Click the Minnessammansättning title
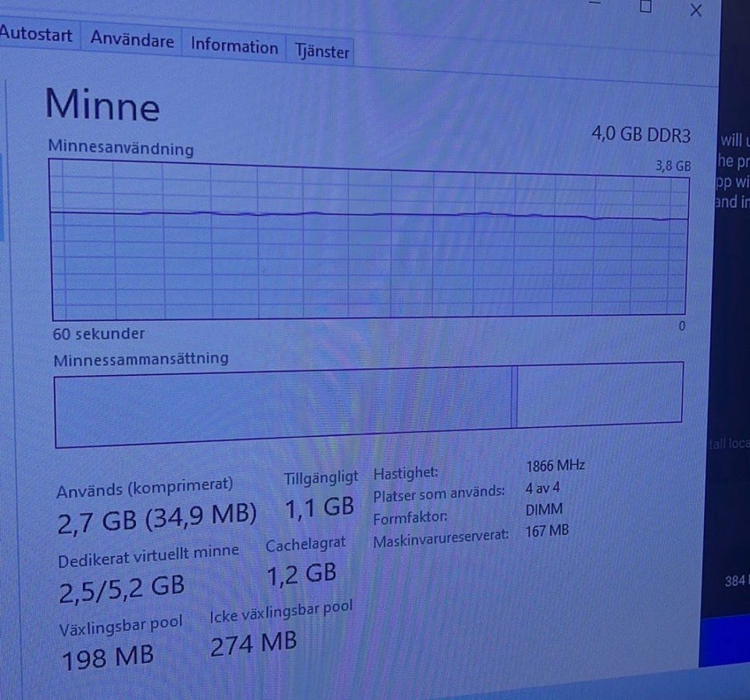This screenshot has height=700, width=750. [141, 359]
